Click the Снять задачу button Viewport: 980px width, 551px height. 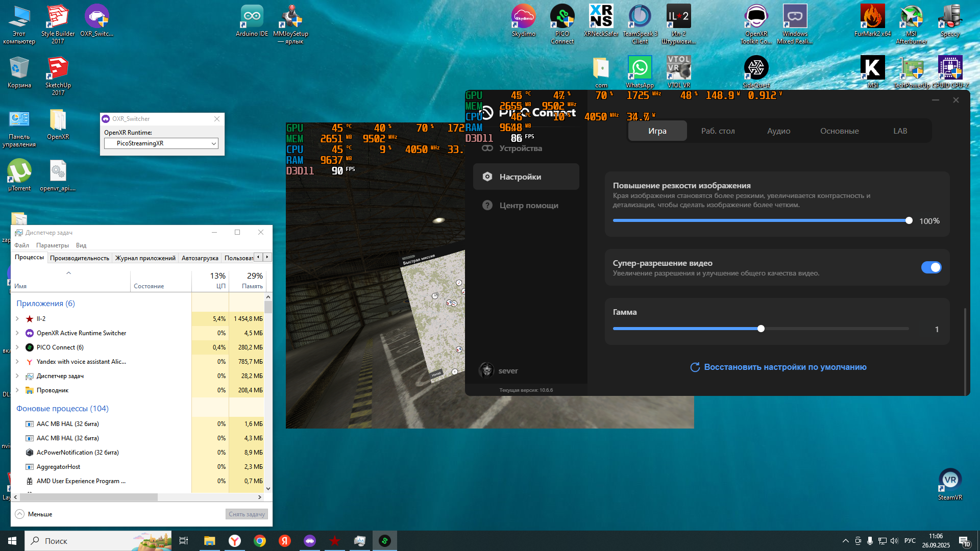[247, 514]
